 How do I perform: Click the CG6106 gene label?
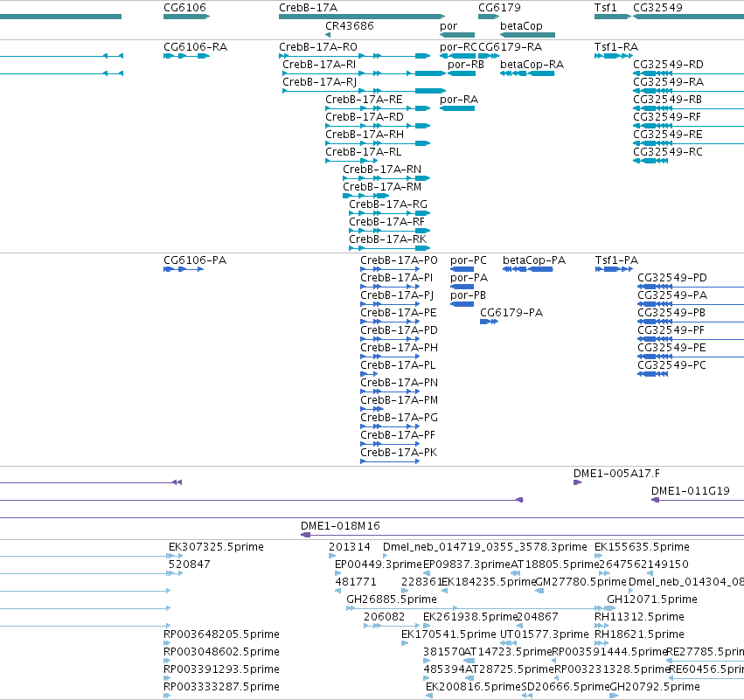click(184, 8)
